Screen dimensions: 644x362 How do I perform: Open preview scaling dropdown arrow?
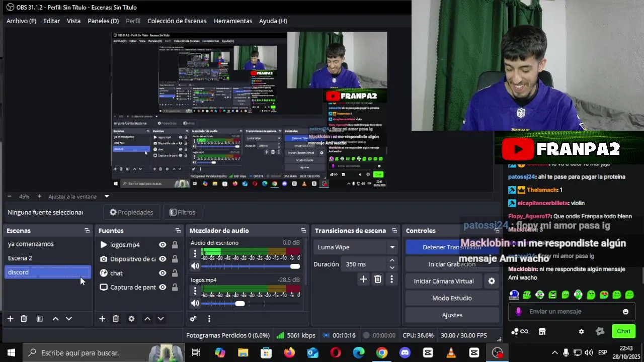tap(107, 197)
